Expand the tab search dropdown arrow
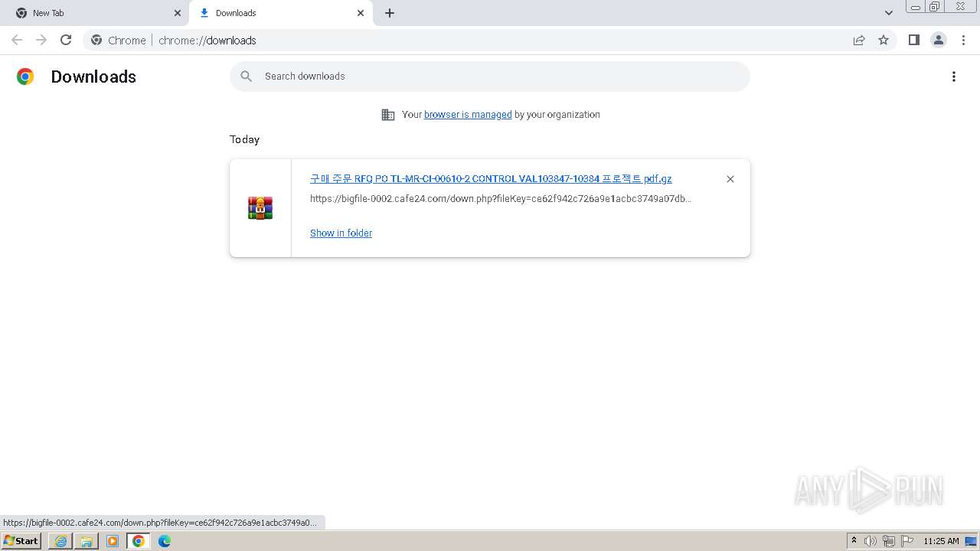This screenshot has width=980, height=551. [x=889, y=13]
